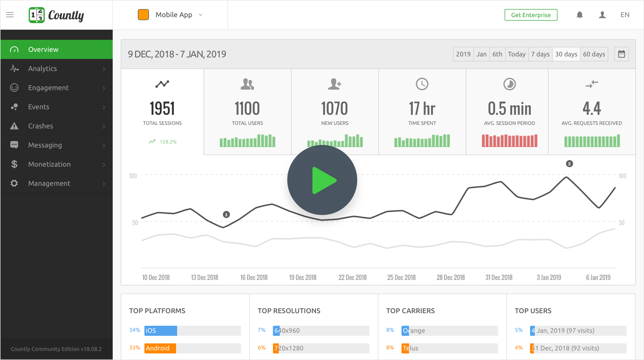The width and height of the screenshot is (644, 360).
Task: Click the Avg. Requests arrows icon
Action: (592, 84)
